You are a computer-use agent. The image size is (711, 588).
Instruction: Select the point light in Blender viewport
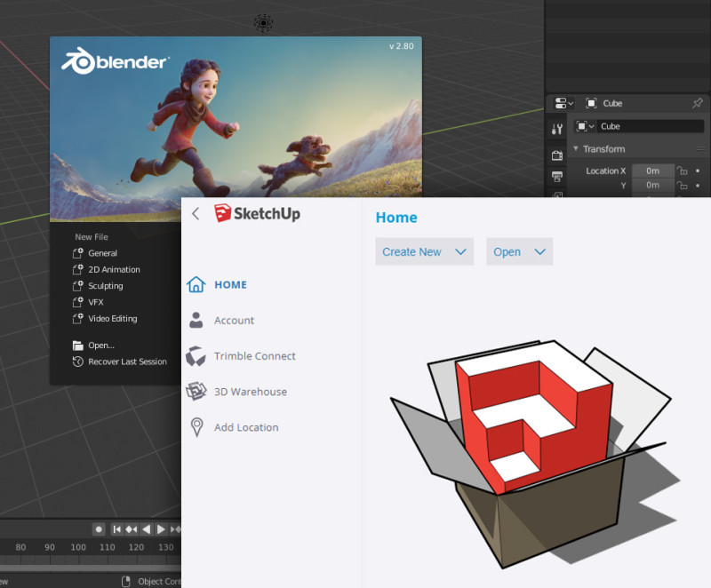(263, 22)
